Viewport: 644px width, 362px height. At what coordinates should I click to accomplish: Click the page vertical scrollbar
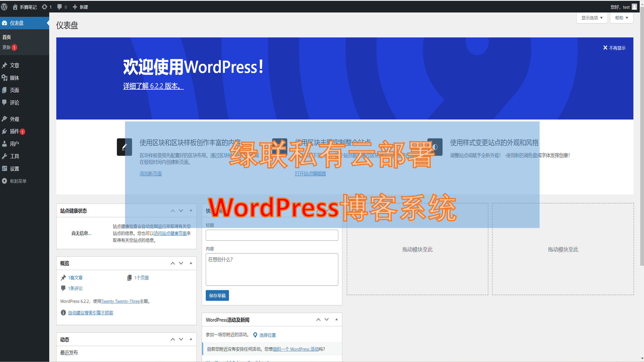click(642, 136)
